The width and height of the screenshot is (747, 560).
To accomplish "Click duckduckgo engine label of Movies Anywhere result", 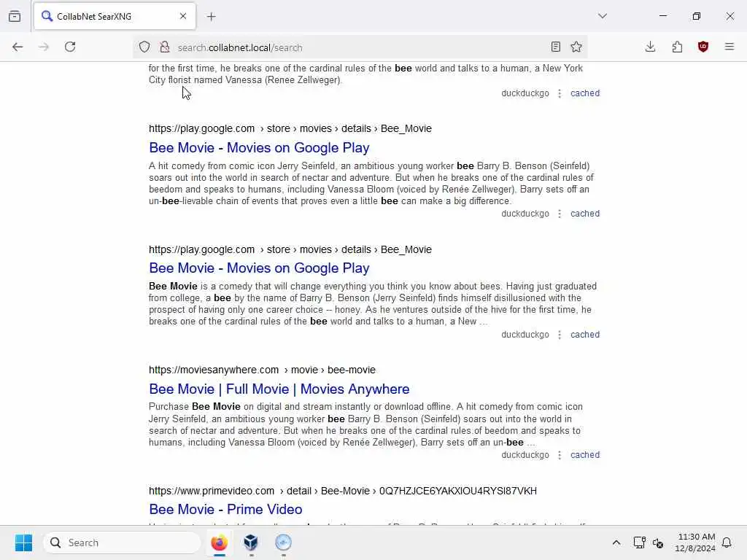I will (x=525, y=455).
